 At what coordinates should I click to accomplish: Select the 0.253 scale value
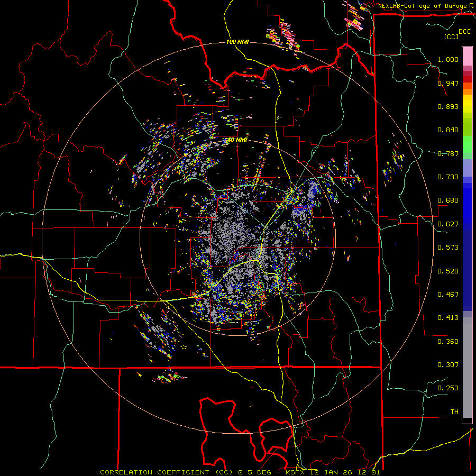pyautogui.click(x=448, y=388)
